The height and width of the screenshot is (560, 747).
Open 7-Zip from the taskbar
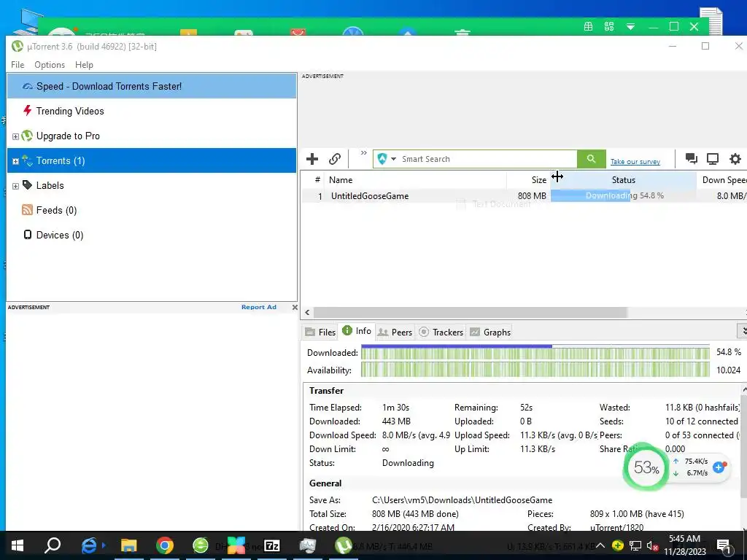[x=272, y=545]
